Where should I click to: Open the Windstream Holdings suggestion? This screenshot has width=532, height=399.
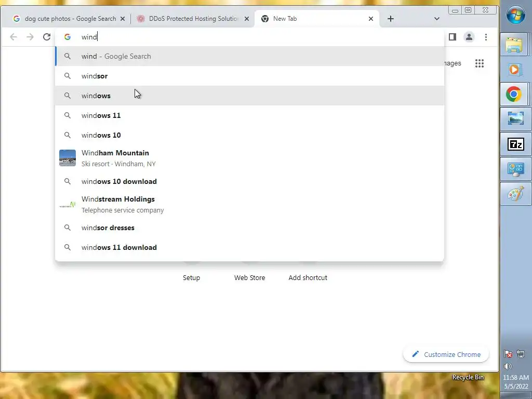tap(249, 205)
